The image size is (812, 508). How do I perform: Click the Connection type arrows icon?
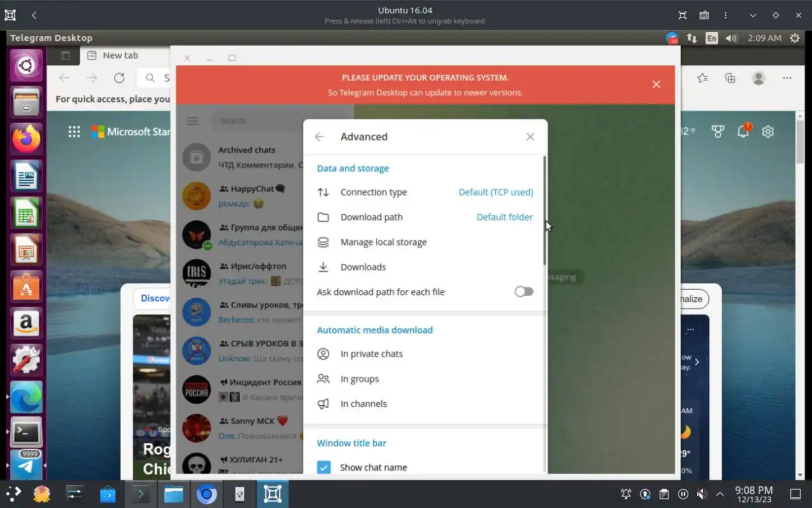click(323, 192)
